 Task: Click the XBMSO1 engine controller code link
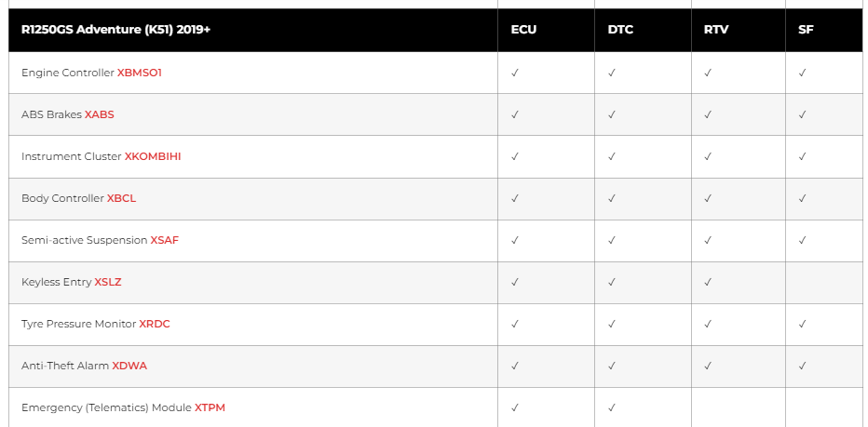point(140,73)
